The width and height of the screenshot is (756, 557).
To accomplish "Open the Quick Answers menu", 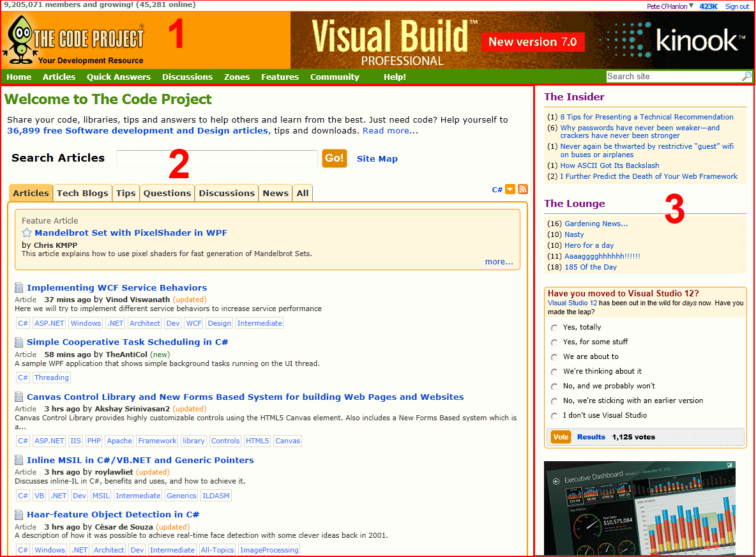I will click(x=119, y=77).
